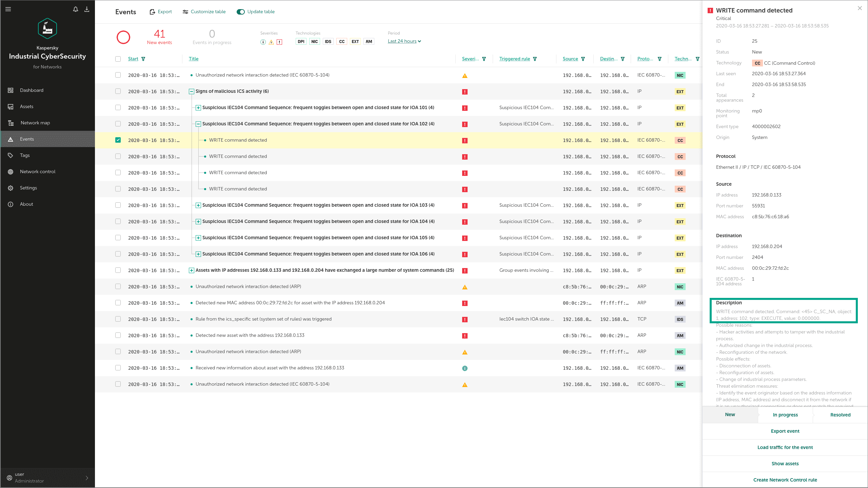Open the hamburger menu icon
This screenshot has width=868, height=488.
pyautogui.click(x=8, y=9)
